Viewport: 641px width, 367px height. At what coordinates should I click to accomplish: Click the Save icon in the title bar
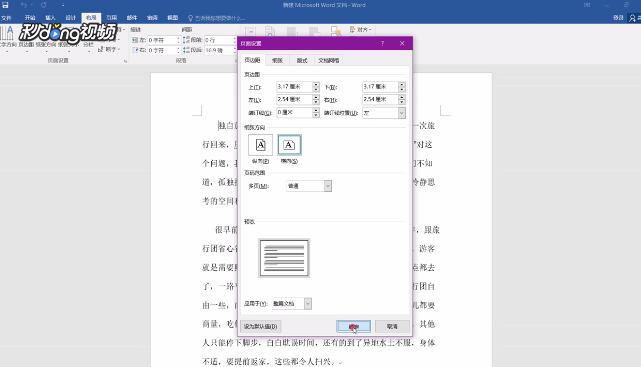pyautogui.click(x=5, y=5)
